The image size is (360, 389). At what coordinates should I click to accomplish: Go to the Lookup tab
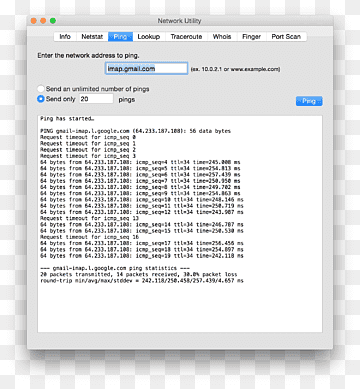tap(149, 37)
